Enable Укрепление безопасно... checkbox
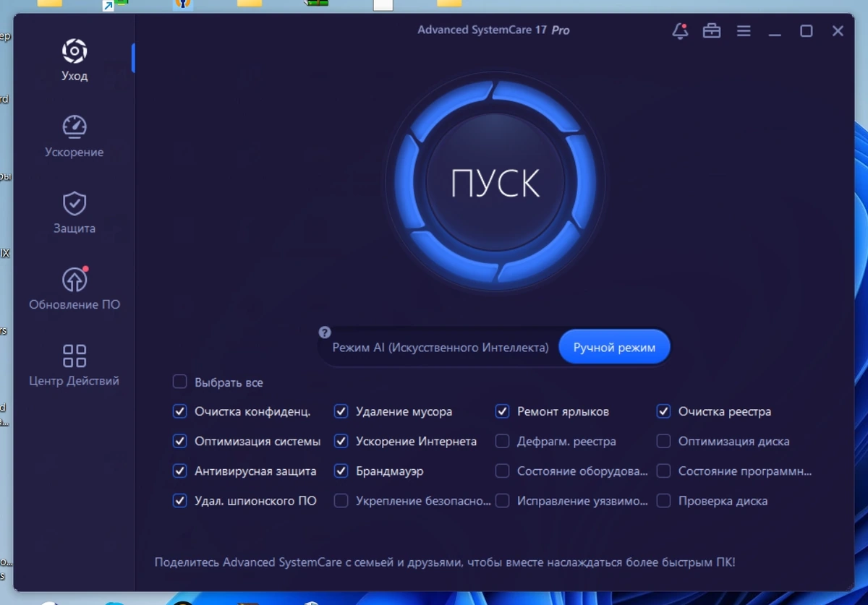Viewport: 868px width, 605px height. (341, 500)
